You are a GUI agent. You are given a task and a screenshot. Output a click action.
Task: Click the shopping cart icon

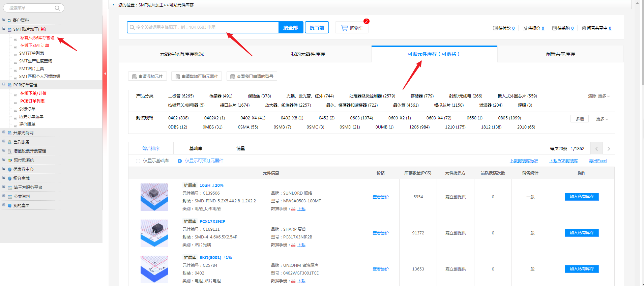point(344,28)
